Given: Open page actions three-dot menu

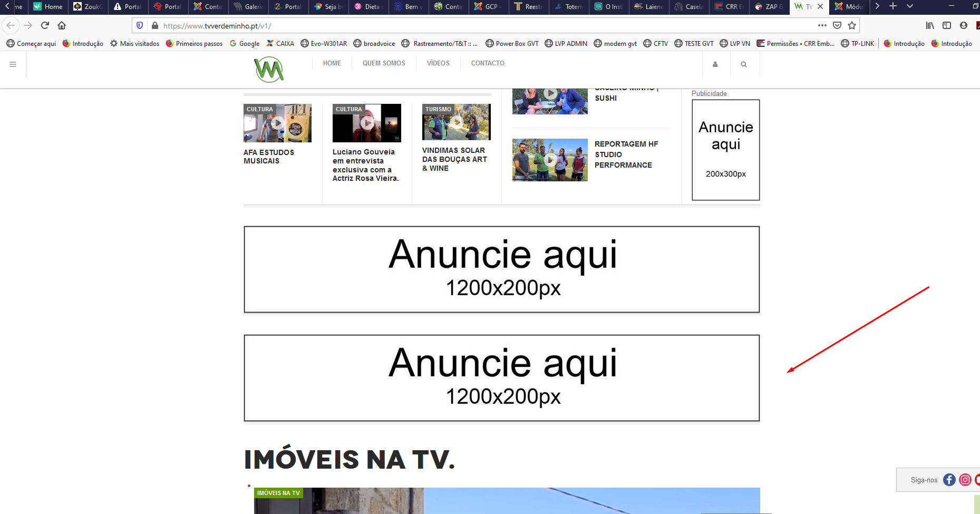Looking at the screenshot, I should coord(822,25).
